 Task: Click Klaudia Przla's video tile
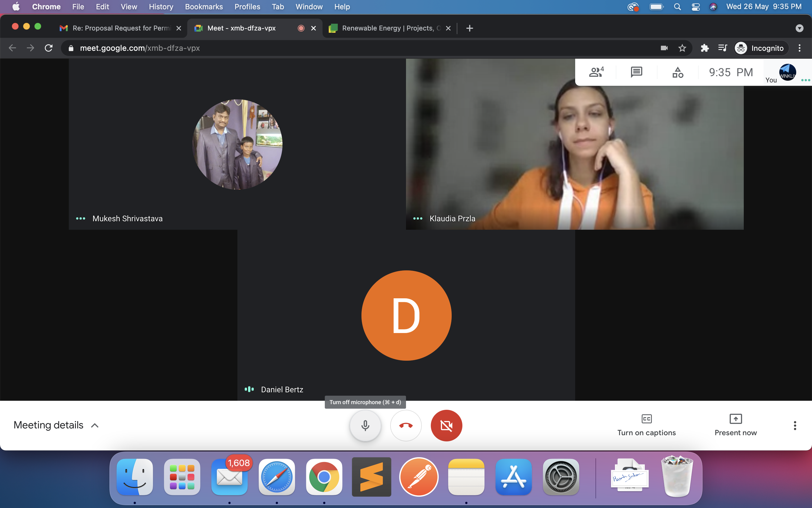click(x=574, y=144)
